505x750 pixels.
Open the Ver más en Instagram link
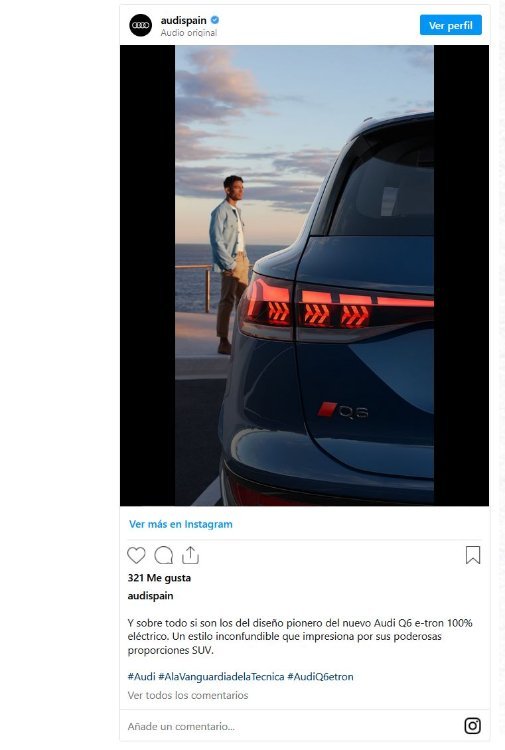[181, 524]
